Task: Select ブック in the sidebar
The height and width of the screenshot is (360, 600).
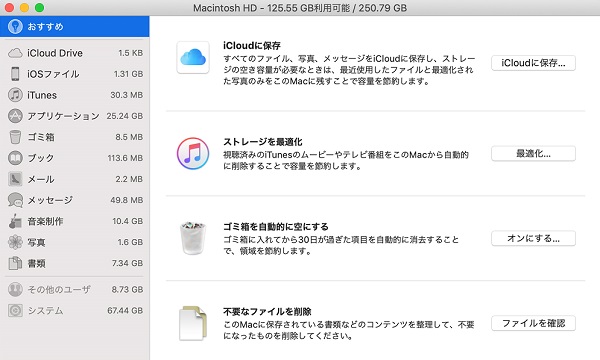Action: (75, 158)
